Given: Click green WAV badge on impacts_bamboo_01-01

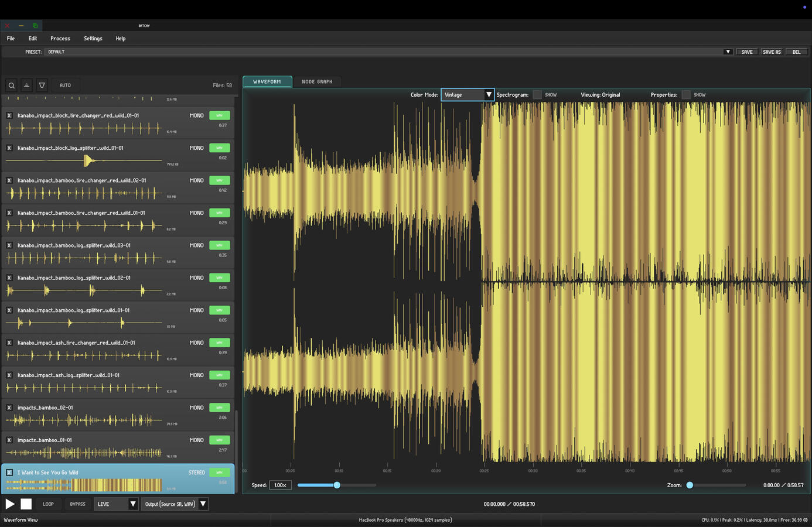Looking at the screenshot, I should 219,440.
